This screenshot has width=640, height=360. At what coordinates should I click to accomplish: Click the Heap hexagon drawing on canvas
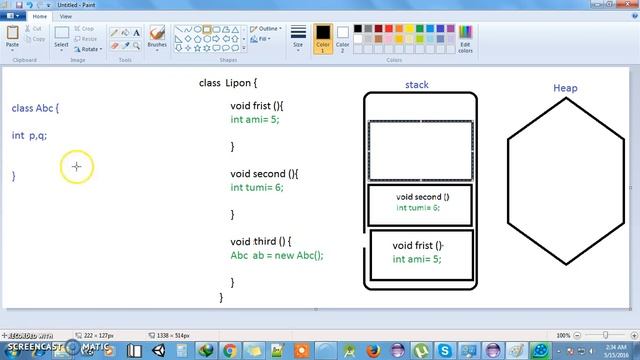click(566, 181)
